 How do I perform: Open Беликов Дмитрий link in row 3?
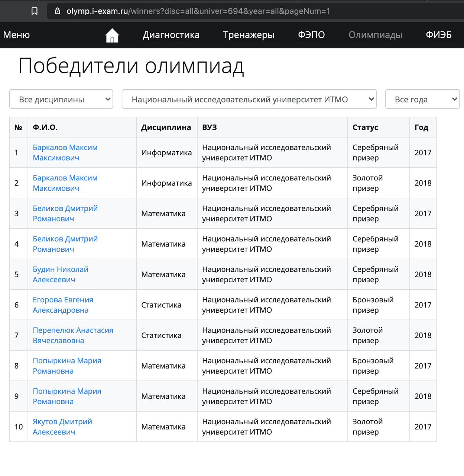click(x=65, y=213)
